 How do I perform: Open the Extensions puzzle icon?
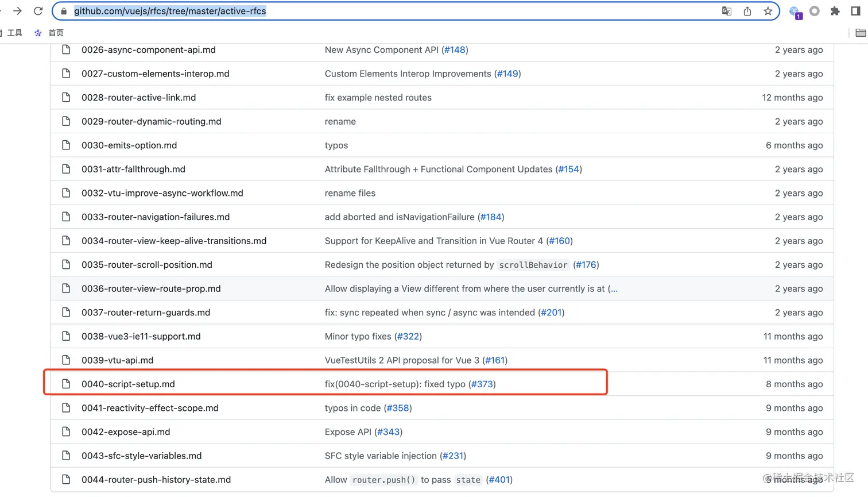(x=835, y=11)
